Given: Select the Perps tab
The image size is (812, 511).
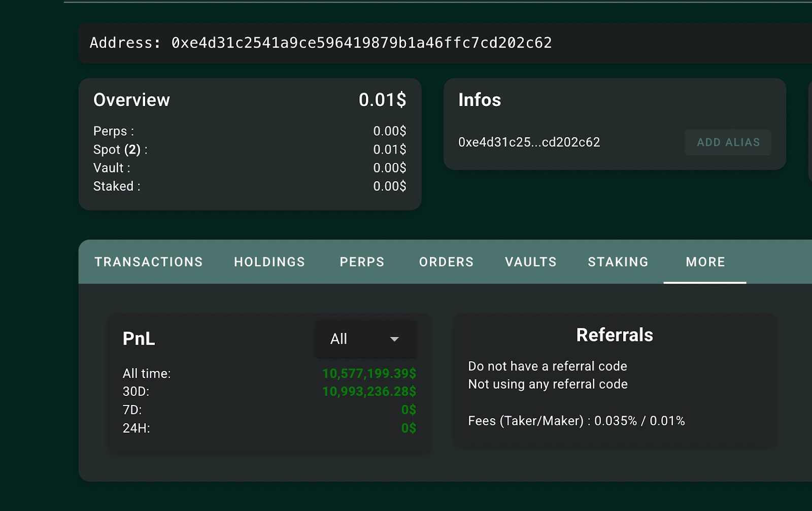Looking at the screenshot, I should pyautogui.click(x=362, y=262).
